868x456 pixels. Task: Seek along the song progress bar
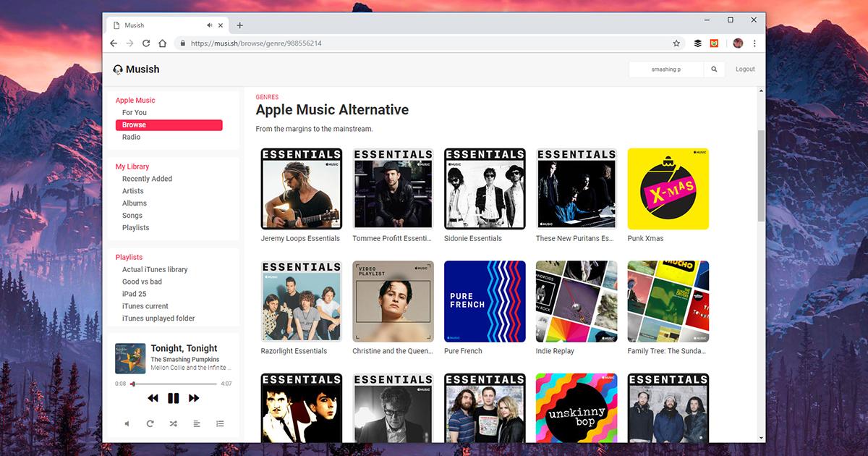(x=174, y=384)
